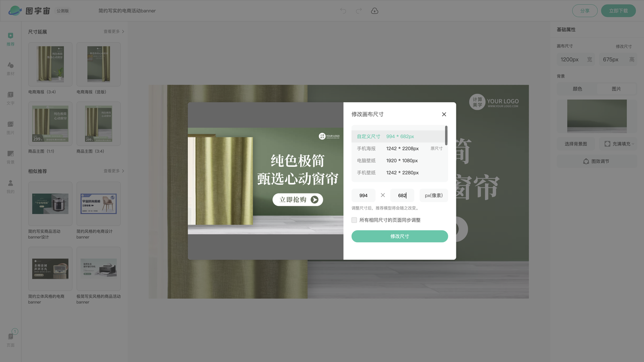This screenshot has width=644, height=362.
Task: Click the green background preview thumbnail
Action: (x=597, y=116)
